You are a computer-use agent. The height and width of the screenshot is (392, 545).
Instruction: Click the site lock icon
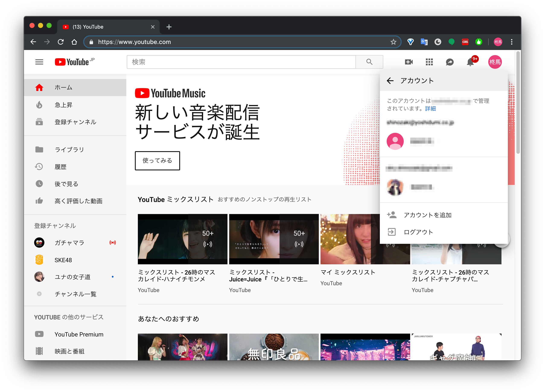pos(91,42)
